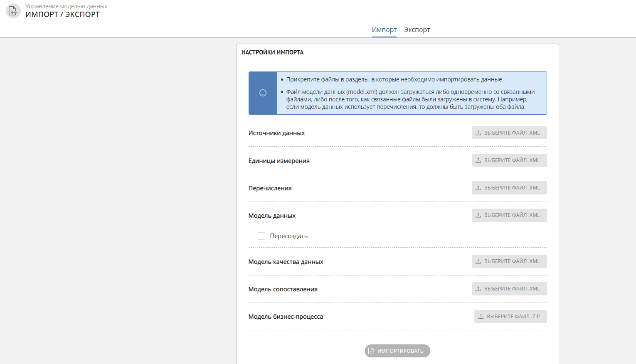The image size is (636, 364).
Task: Click upload icon in Перечисления row
Action: tap(478, 188)
